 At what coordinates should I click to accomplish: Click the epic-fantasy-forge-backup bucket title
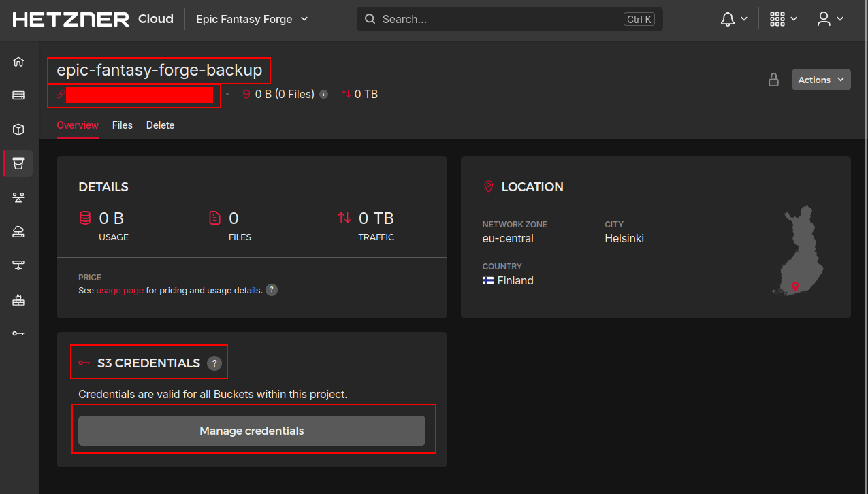tap(159, 70)
